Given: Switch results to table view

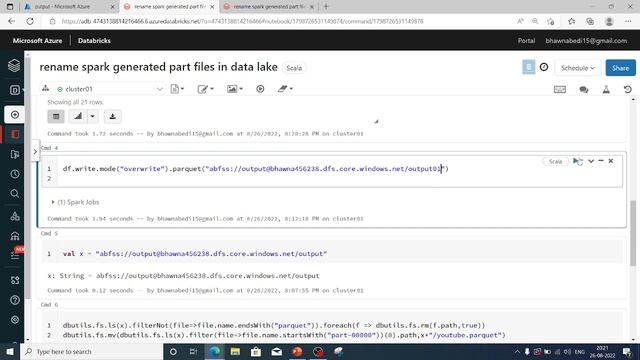Looking at the screenshot, I should [56, 116].
